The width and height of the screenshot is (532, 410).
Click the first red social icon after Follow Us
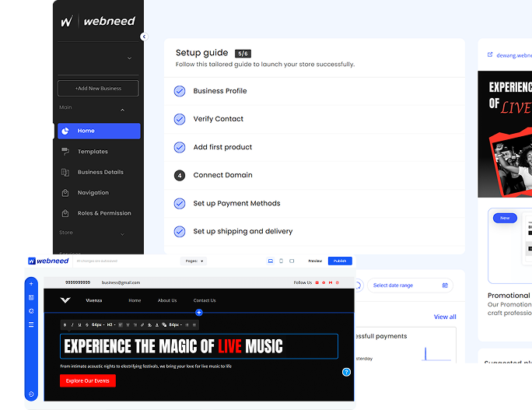(317, 282)
